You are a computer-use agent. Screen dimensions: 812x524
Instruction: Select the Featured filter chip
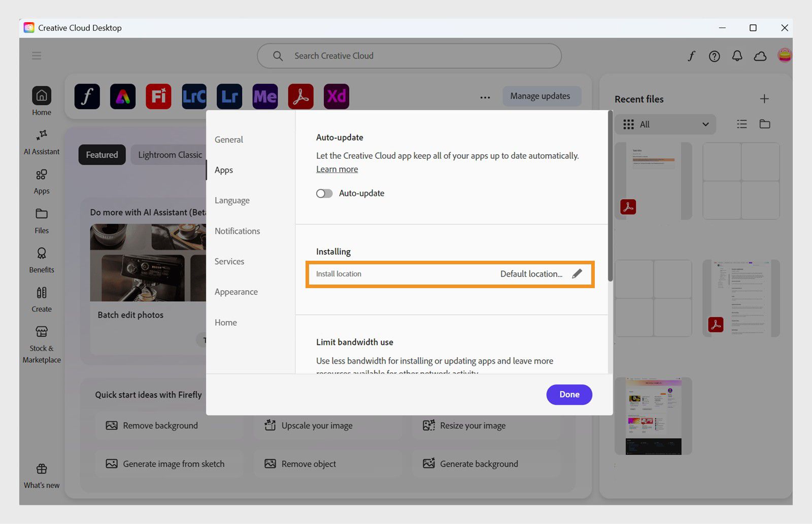click(102, 155)
